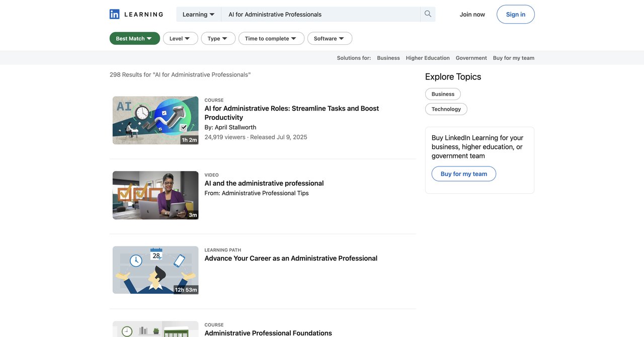Expand the Type filter
The height and width of the screenshot is (337, 644).
(218, 38)
